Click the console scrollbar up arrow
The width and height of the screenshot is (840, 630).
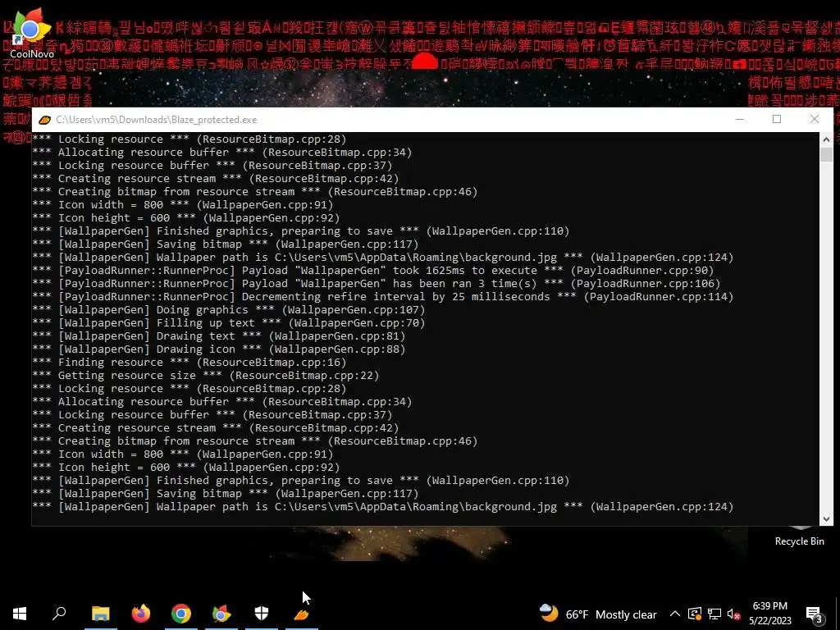826,139
